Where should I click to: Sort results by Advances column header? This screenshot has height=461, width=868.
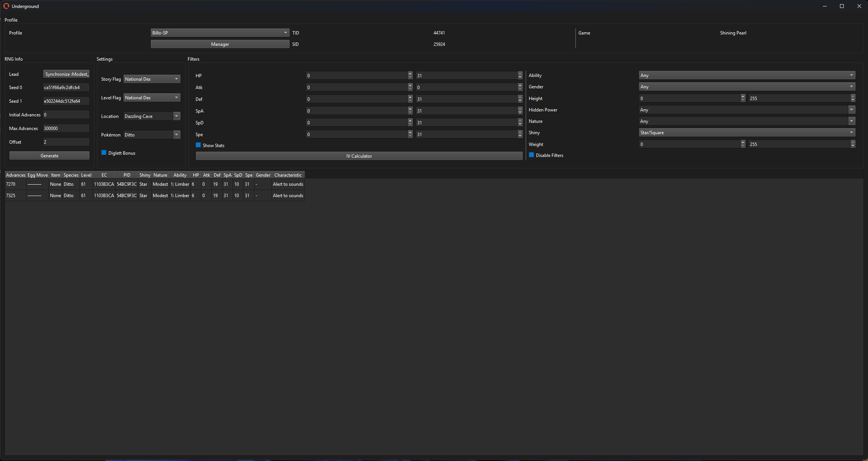point(16,175)
